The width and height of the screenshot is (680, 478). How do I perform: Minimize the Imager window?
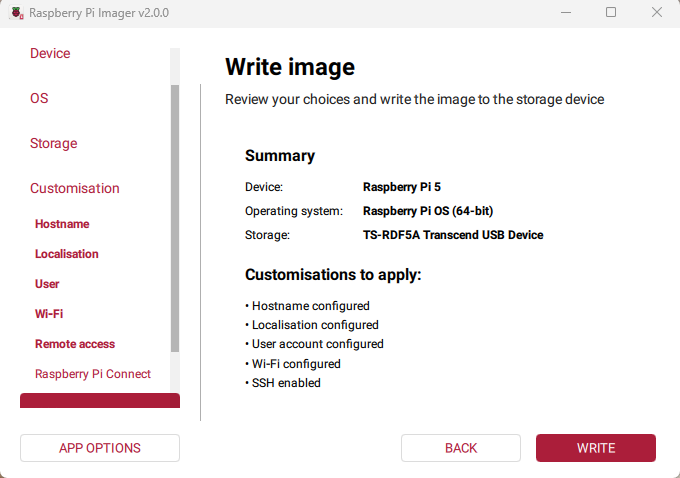566,13
